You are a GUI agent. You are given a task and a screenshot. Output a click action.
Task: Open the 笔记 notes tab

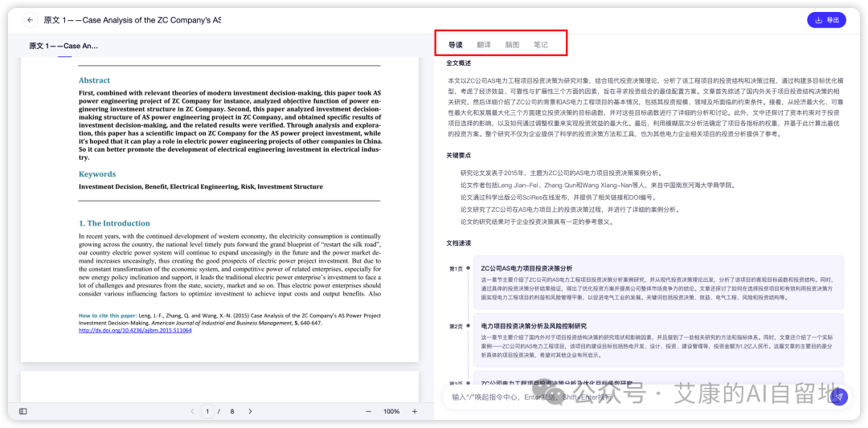coord(541,45)
